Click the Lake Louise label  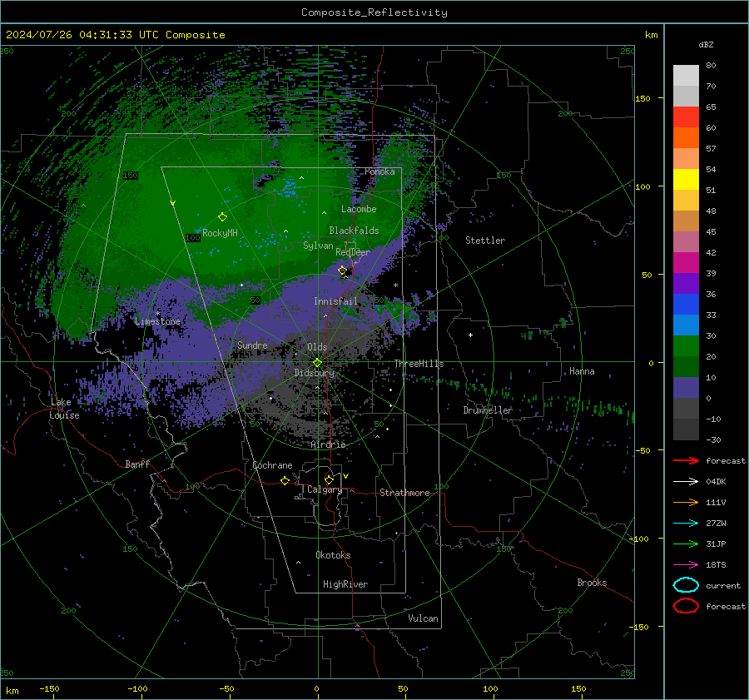[x=64, y=409]
